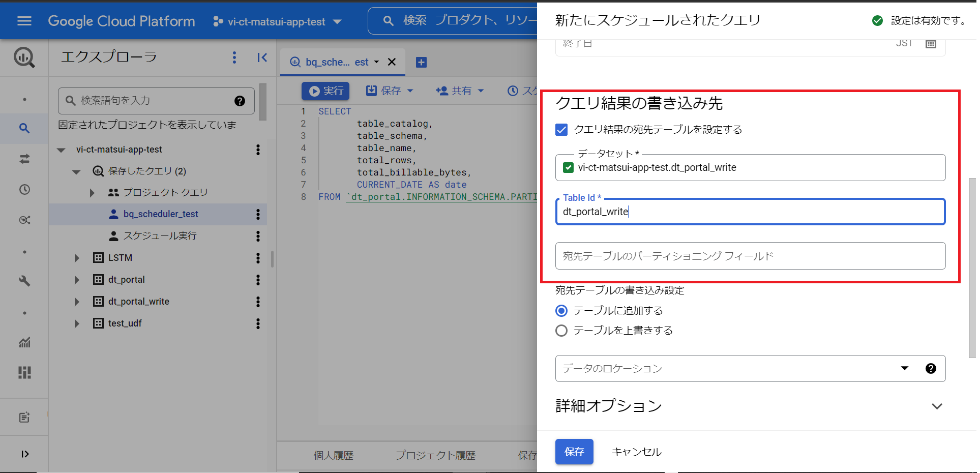Click キャンセル to discard scheduled query
Viewport: 980px width, 473px height.
pos(636,452)
